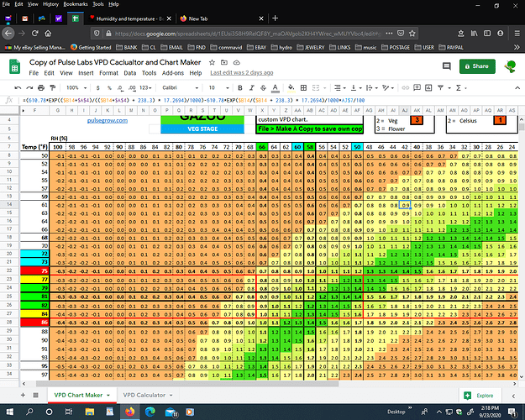The image size is (525, 420).
Task: Open the borders menu
Action: [x=304, y=87]
